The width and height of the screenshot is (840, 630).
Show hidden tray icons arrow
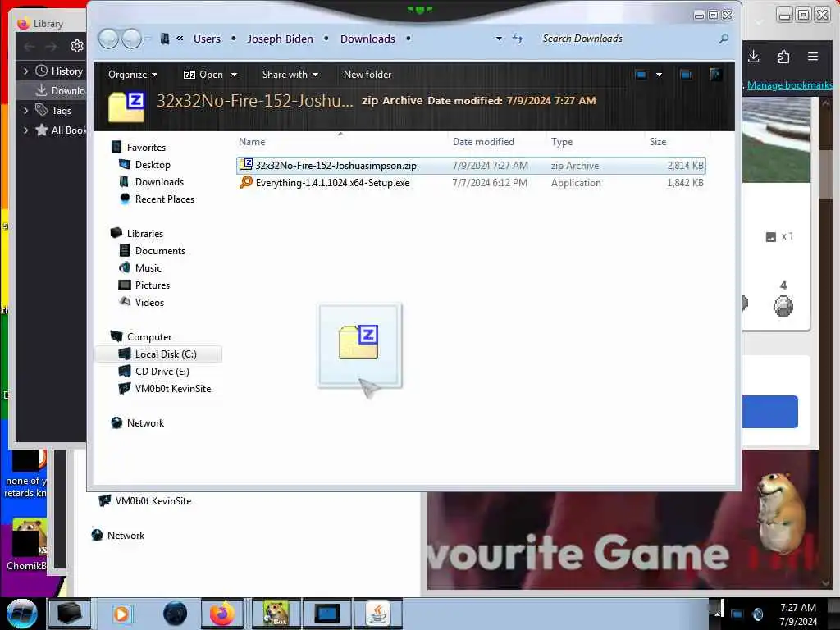(x=717, y=614)
